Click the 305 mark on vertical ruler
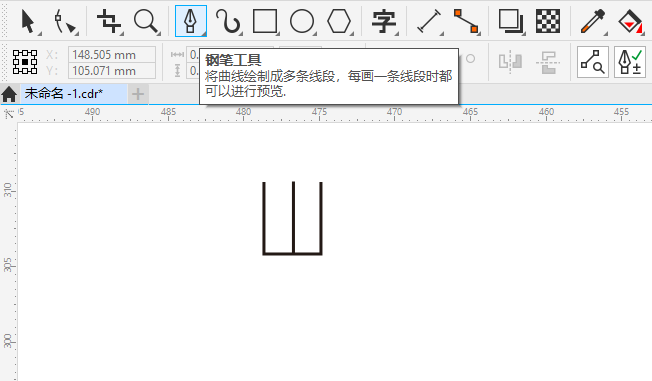Viewport: 652px width, 381px height. tap(7, 265)
